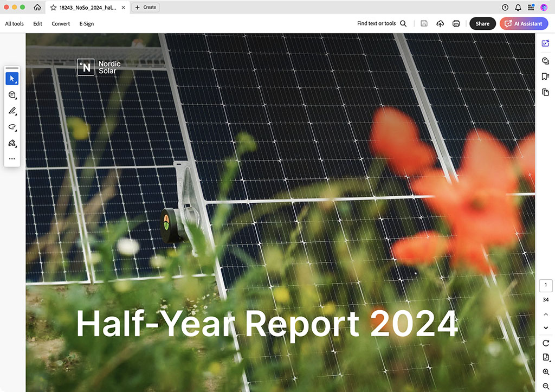Click the zoom in magnifier
This screenshot has width=555, height=392.
tap(546, 372)
